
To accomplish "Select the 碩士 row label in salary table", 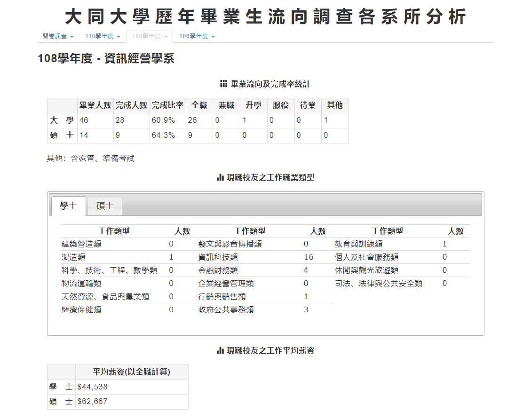I will pos(61,402).
